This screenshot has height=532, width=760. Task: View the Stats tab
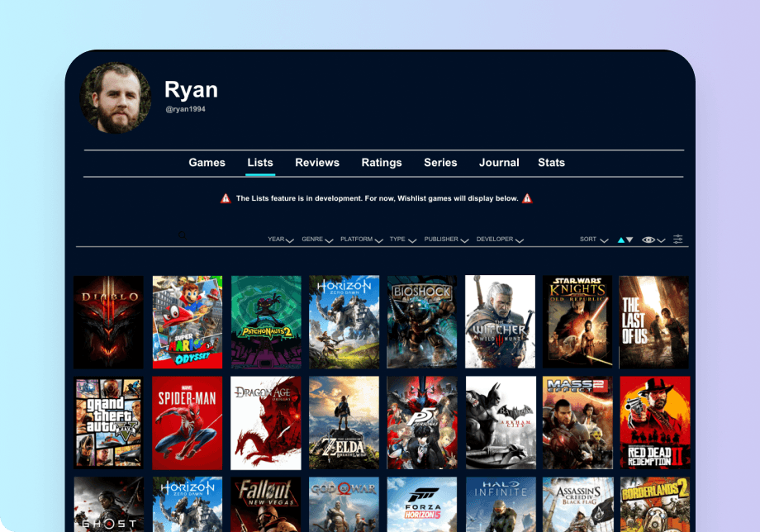point(551,163)
